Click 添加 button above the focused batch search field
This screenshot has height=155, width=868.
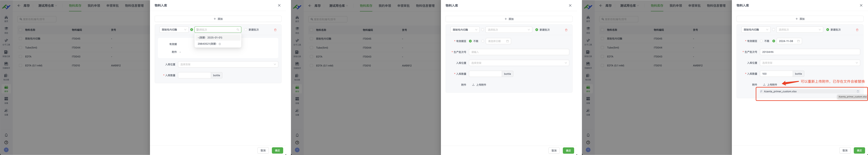[218, 19]
